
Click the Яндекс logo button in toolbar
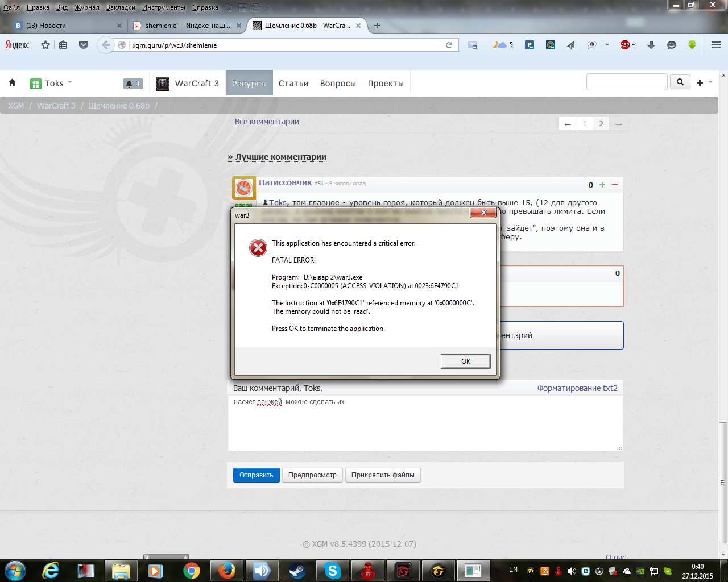point(18,45)
